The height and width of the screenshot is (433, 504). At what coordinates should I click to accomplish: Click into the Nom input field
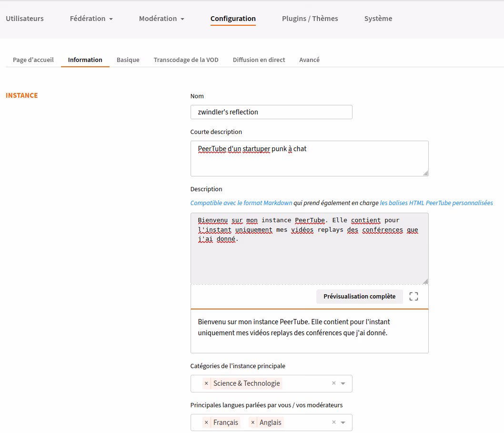pos(271,112)
